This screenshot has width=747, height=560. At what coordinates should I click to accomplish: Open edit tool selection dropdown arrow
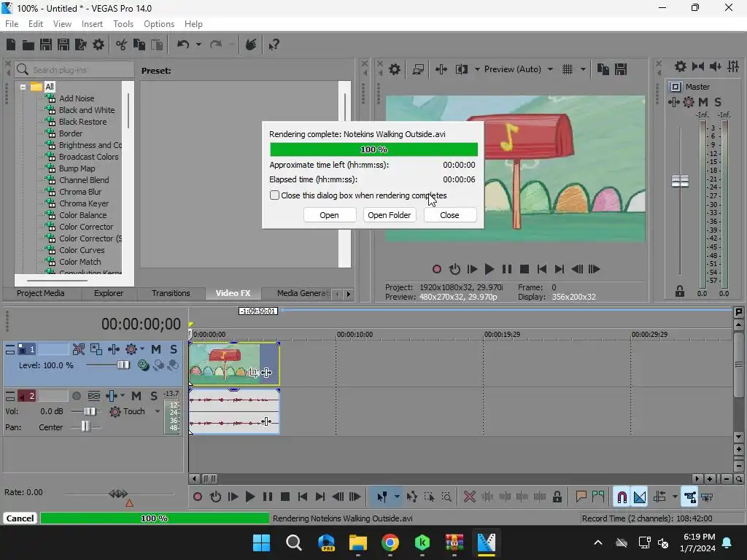(397, 497)
